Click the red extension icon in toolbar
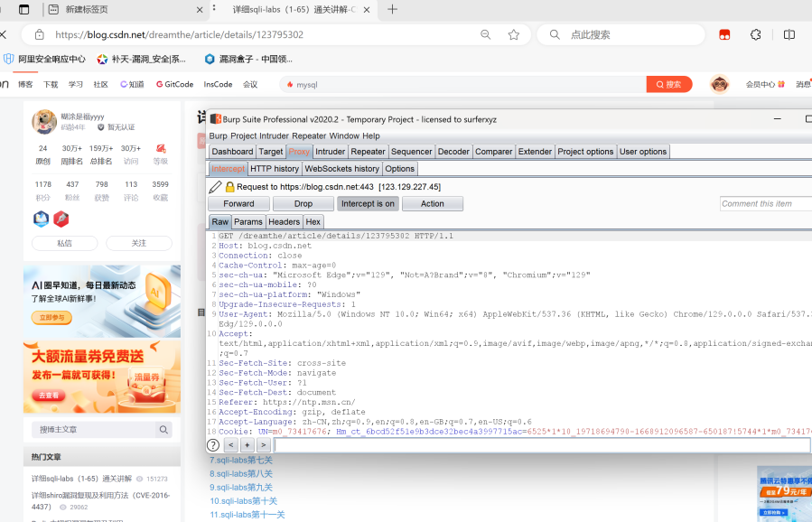This screenshot has height=522, width=812. [724, 34]
